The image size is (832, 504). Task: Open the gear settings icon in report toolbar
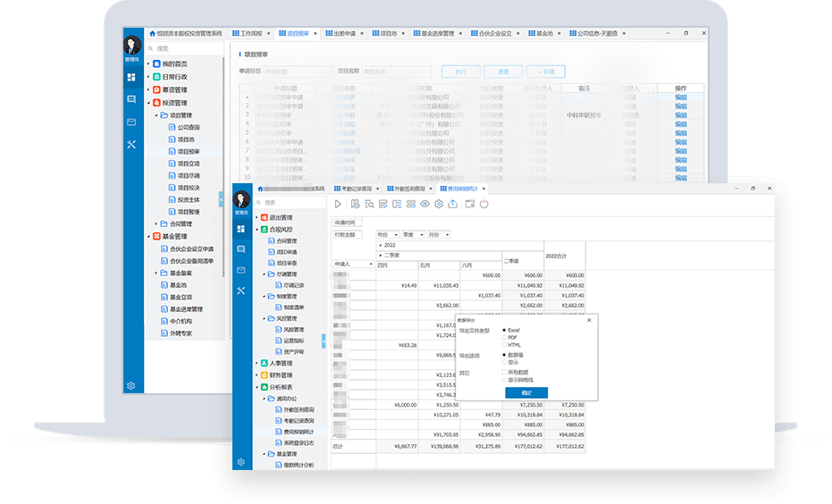click(x=439, y=204)
